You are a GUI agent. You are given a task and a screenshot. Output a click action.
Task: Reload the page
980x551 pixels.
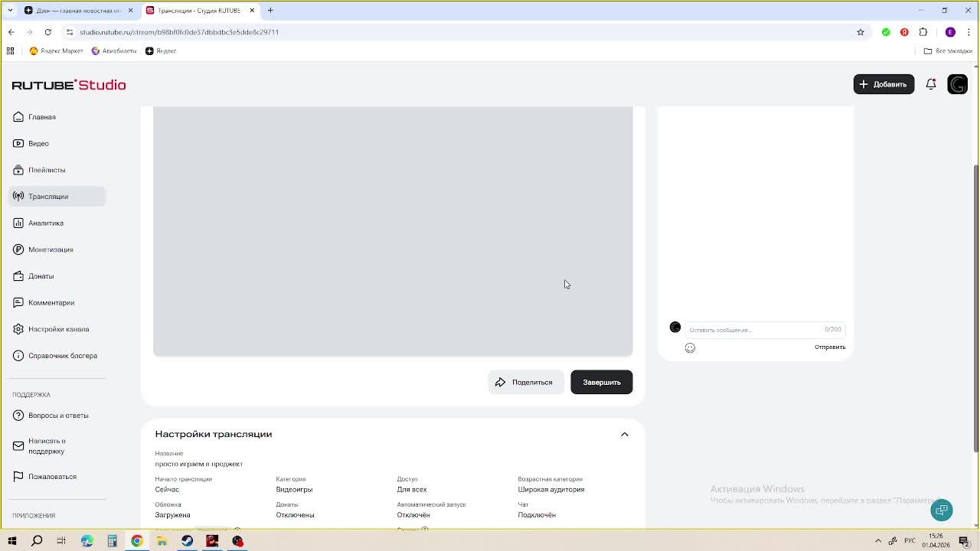click(x=47, y=32)
